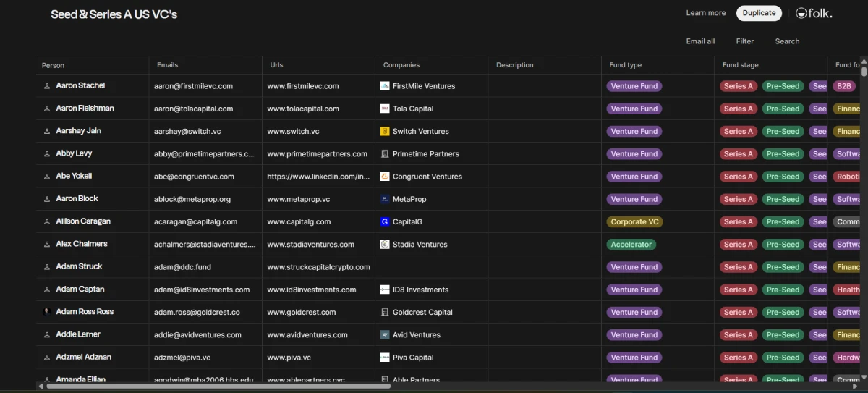Open www.switch.vc url
The width and height of the screenshot is (868, 393).
[293, 132]
